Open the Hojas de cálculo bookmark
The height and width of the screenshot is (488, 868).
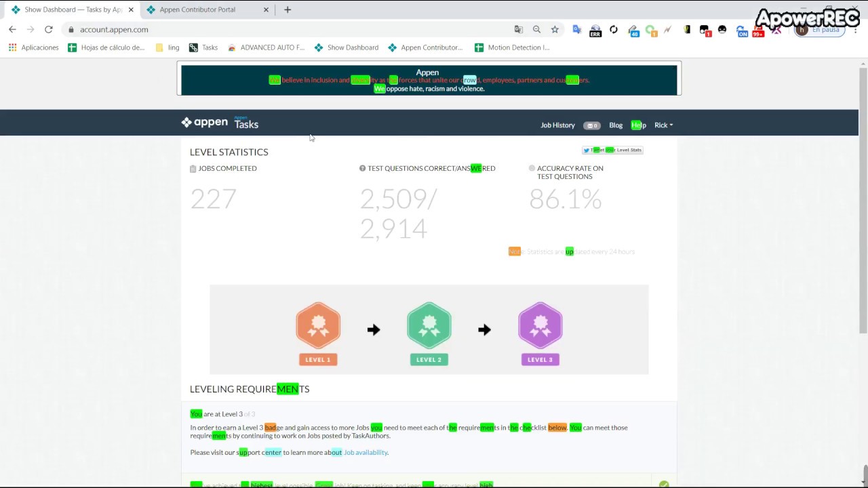click(x=106, y=47)
